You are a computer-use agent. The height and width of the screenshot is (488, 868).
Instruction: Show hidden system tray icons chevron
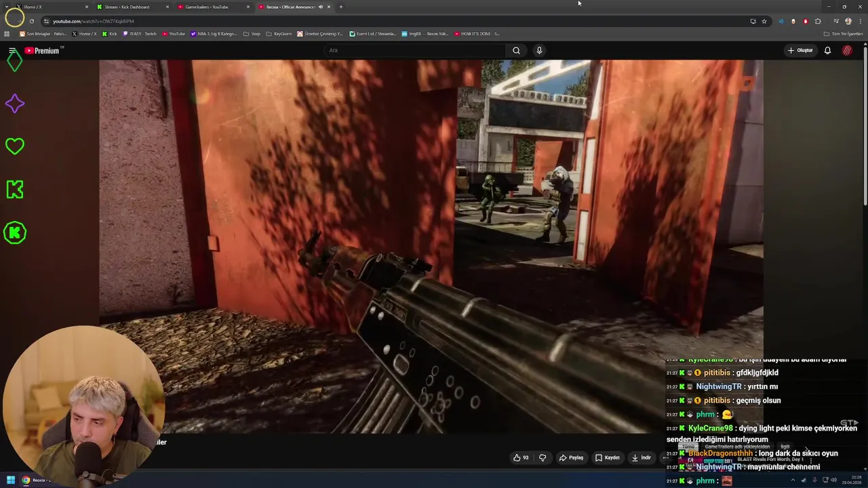tap(793, 480)
